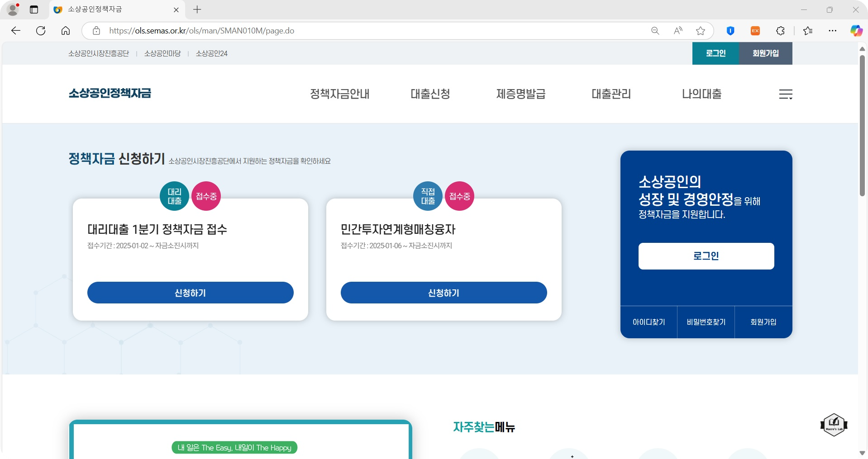The width and height of the screenshot is (868, 459).
Task: Select the 대출신청 menu item
Action: point(430,94)
